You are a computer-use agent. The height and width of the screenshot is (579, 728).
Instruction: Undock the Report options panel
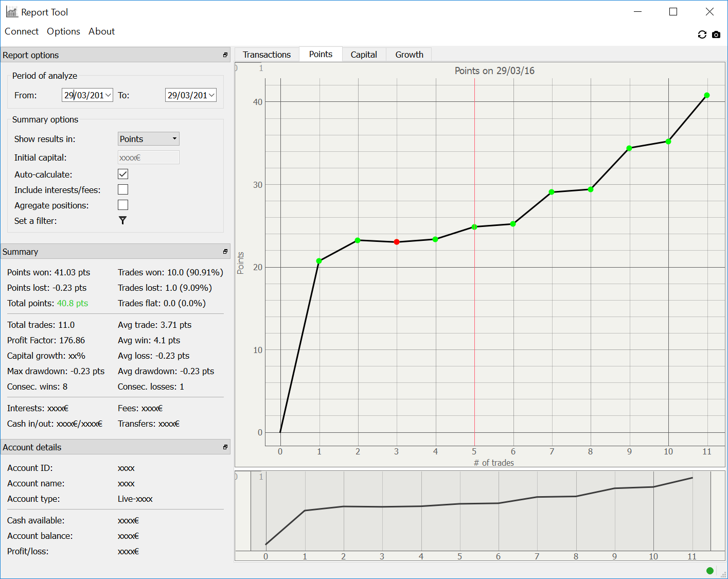225,55
